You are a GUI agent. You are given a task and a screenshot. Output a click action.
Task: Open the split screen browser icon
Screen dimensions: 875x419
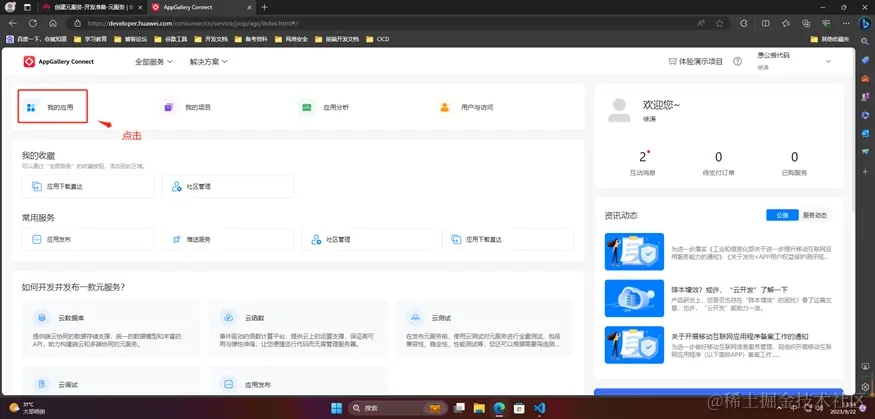coord(766,23)
